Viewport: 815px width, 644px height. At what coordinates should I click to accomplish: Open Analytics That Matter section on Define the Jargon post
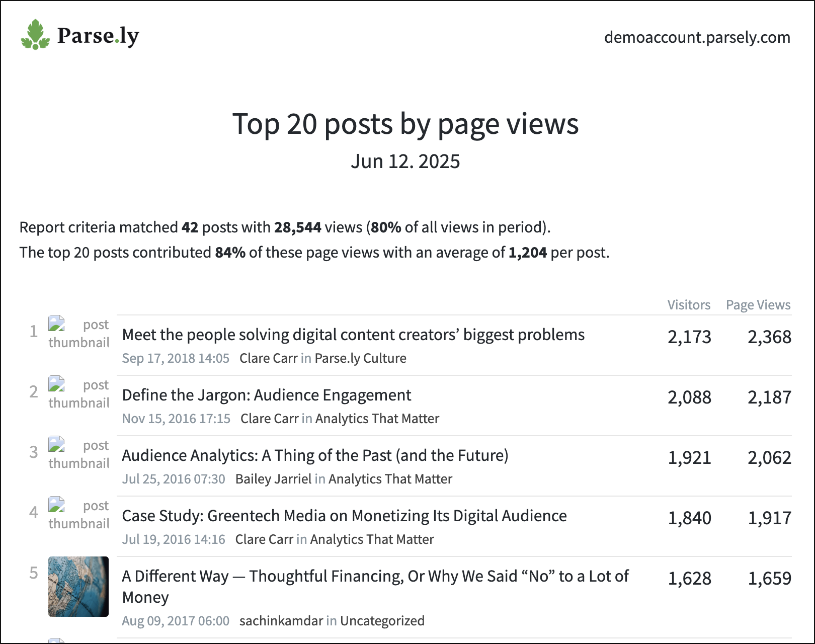377,419
